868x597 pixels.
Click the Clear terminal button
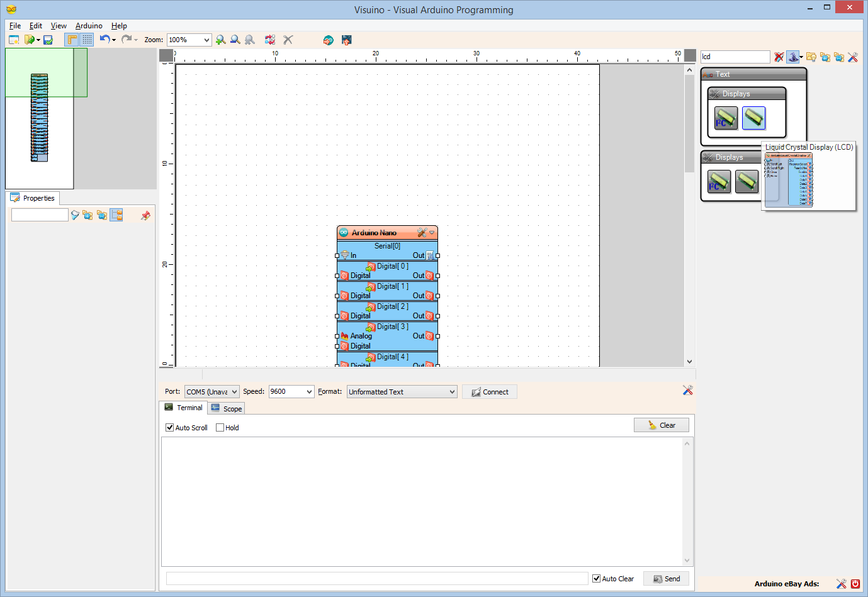click(661, 425)
